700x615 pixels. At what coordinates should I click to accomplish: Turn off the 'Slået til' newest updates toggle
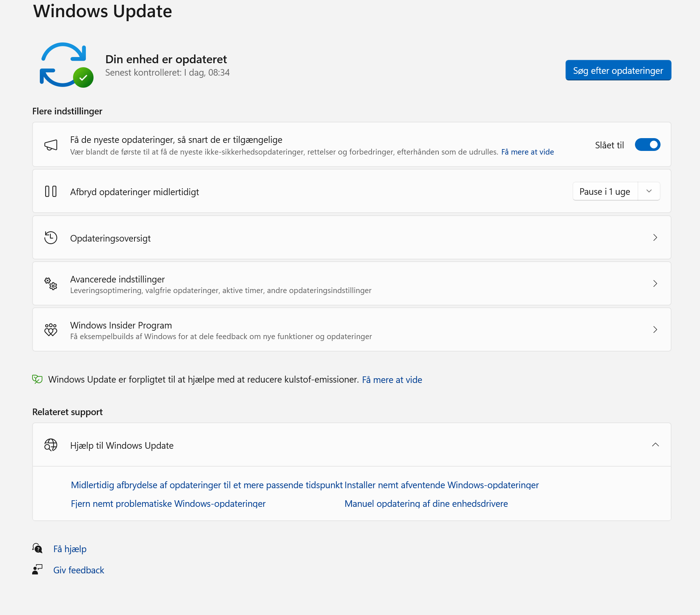pos(647,145)
